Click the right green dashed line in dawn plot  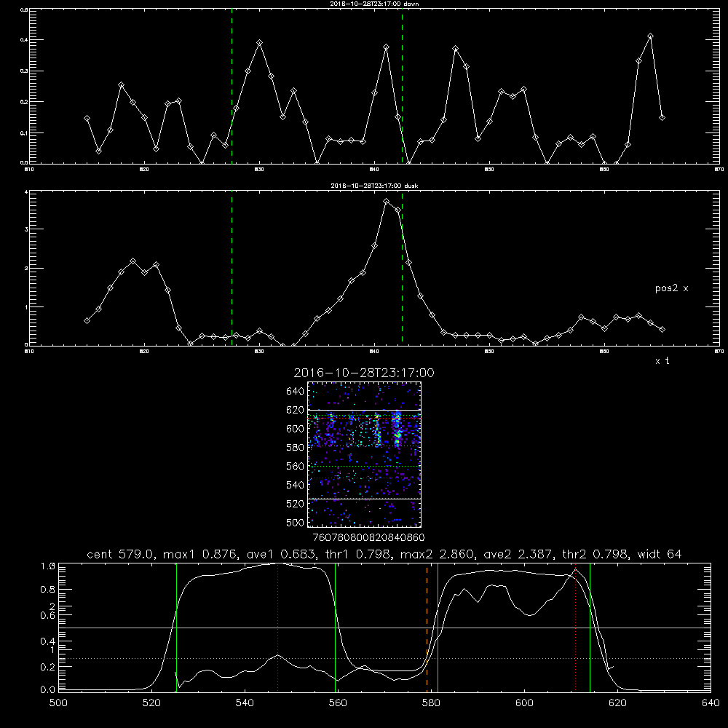pos(402,86)
